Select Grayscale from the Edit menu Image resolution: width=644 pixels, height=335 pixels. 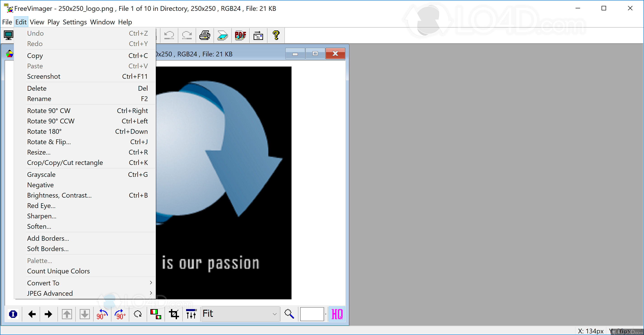click(42, 175)
